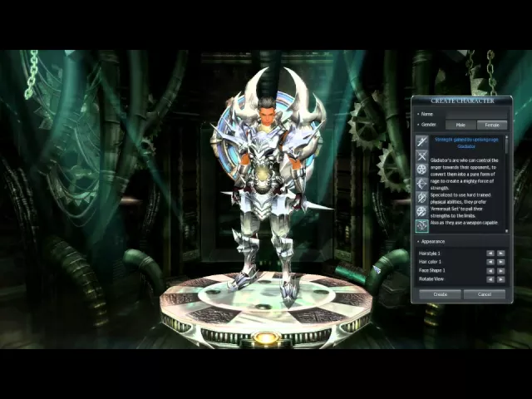This screenshot has height=399, width=532.
Task: Click the class description scrollbar thumb
Action: pyautogui.click(x=507, y=146)
